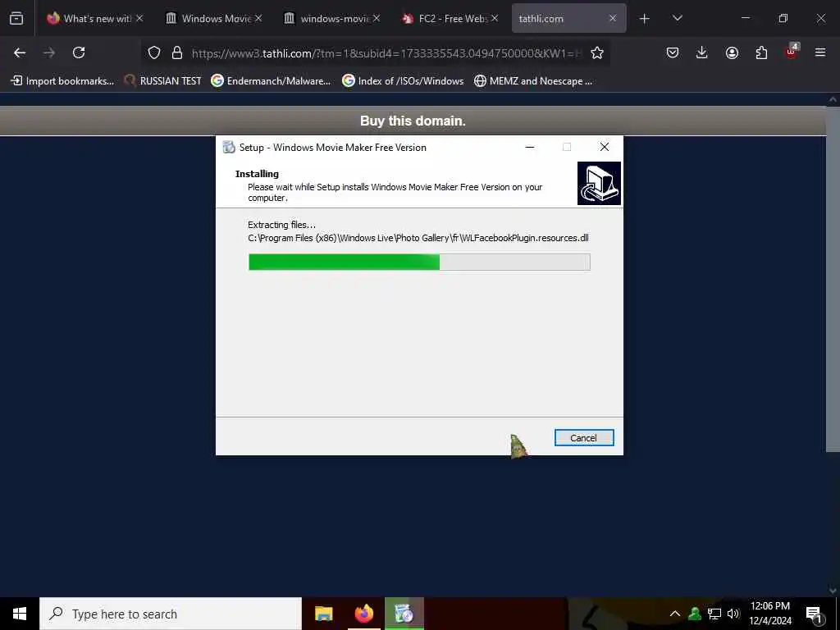Minimize the Setup dialog window
The height and width of the screenshot is (630, 840).
530,147
